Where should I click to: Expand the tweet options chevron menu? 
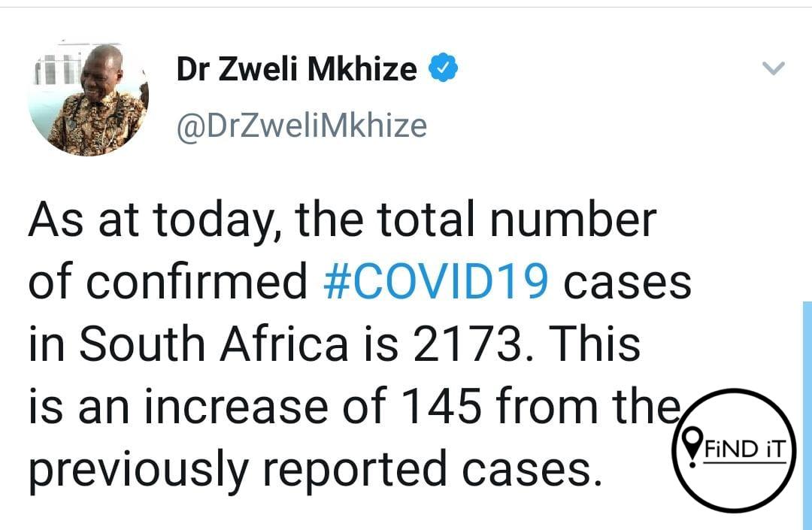774,68
